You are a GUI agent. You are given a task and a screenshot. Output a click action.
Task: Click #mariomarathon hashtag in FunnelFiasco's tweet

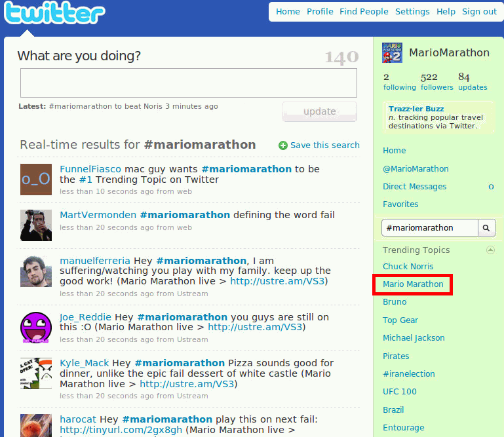pyautogui.click(x=246, y=169)
